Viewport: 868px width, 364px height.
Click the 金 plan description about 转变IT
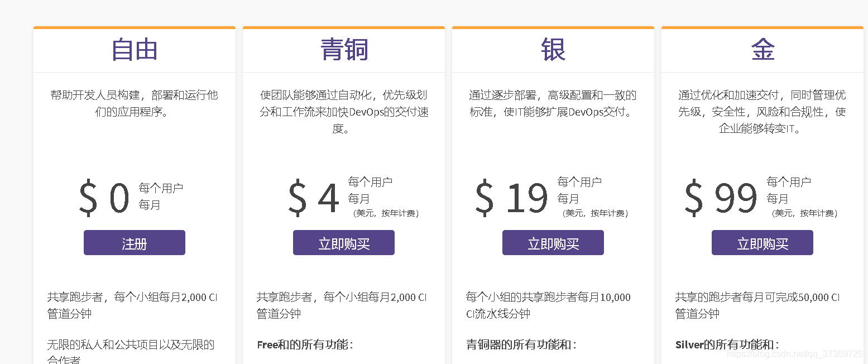[x=762, y=112]
